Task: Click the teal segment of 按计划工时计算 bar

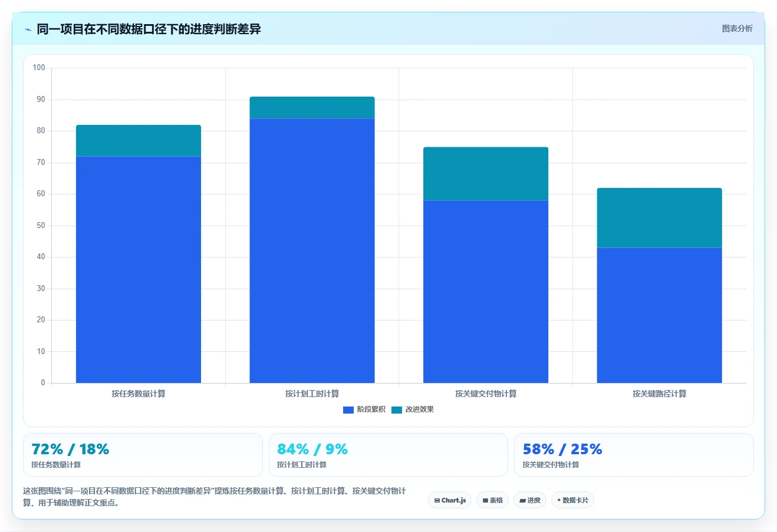Action: [x=312, y=108]
